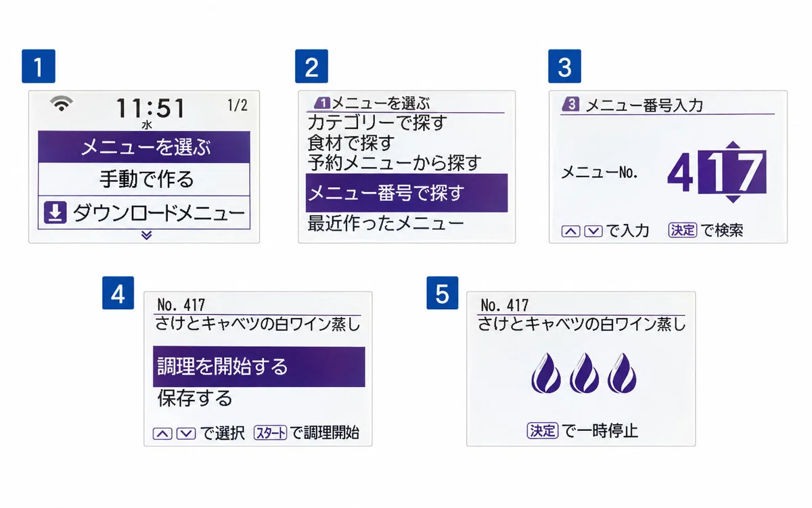The width and height of the screenshot is (812, 508).
Task: Select 保存する option
Action: 195,398
